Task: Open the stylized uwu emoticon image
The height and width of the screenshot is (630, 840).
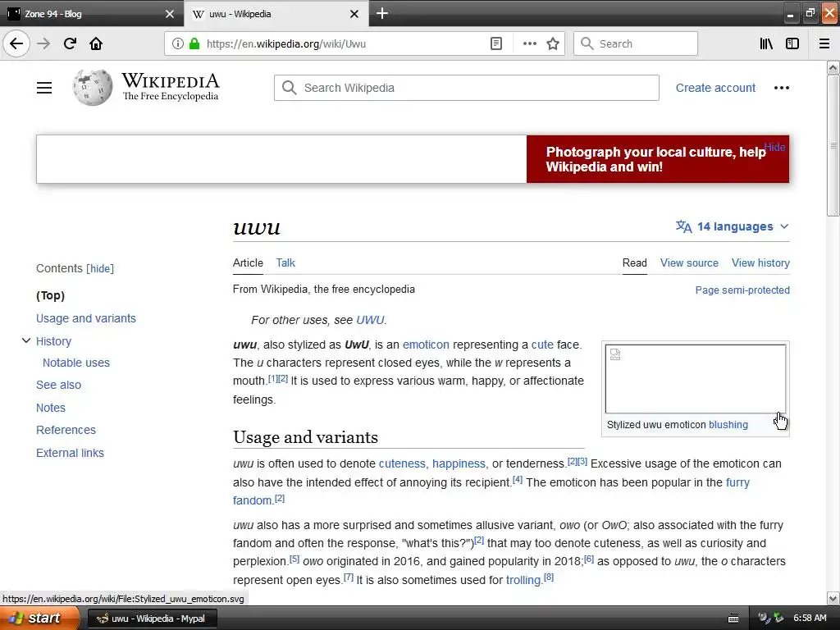Action: click(696, 379)
